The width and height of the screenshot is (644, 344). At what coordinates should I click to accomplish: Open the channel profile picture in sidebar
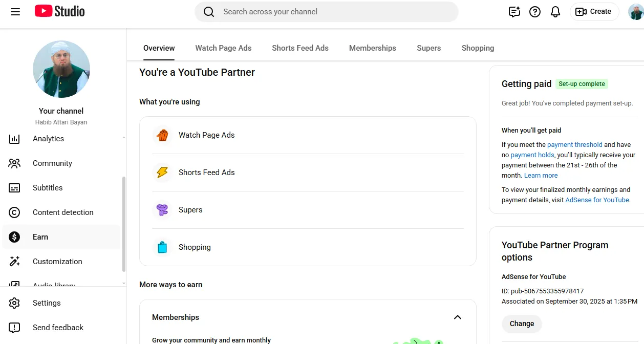click(x=61, y=69)
